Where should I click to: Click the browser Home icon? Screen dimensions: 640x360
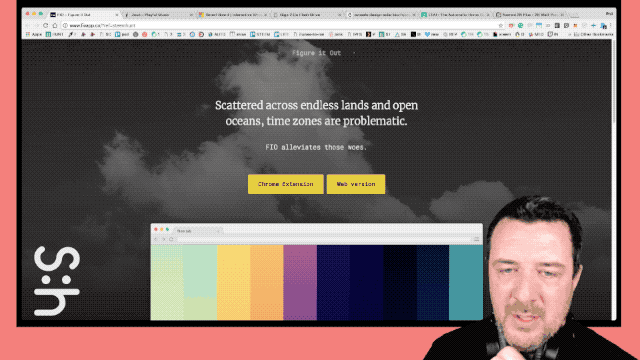click(55, 25)
